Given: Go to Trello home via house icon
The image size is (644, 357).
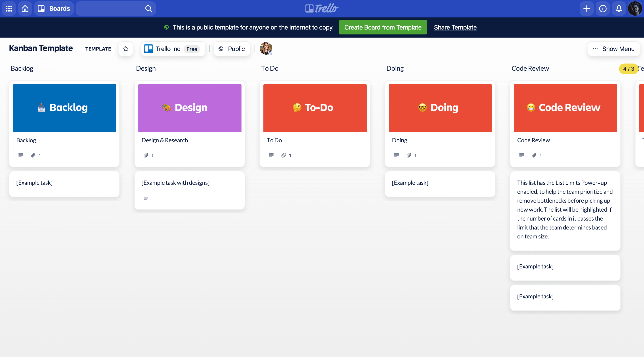Looking at the screenshot, I should 25,8.
